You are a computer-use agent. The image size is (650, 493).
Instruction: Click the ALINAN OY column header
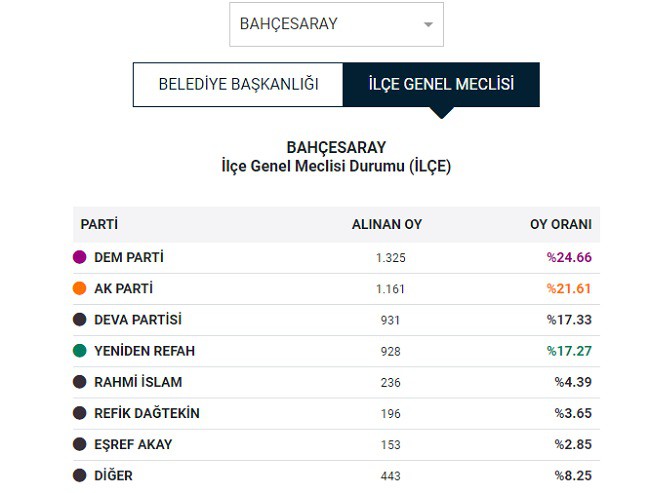point(387,224)
